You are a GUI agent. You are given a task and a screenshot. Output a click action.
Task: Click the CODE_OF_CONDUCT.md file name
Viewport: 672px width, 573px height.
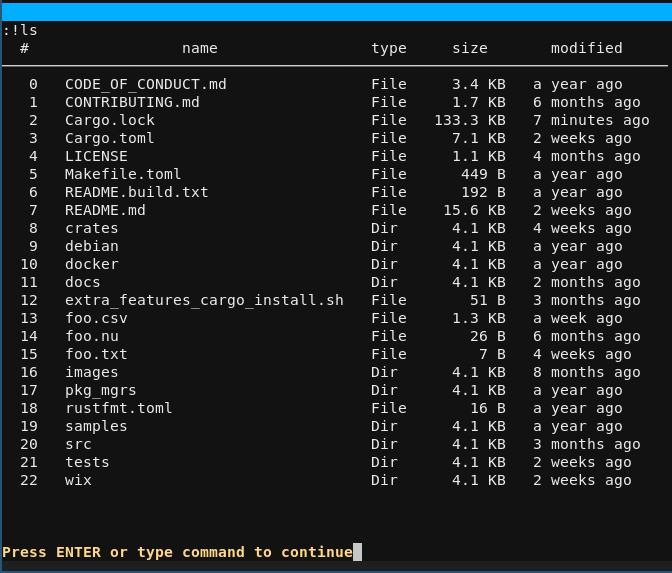click(x=146, y=84)
